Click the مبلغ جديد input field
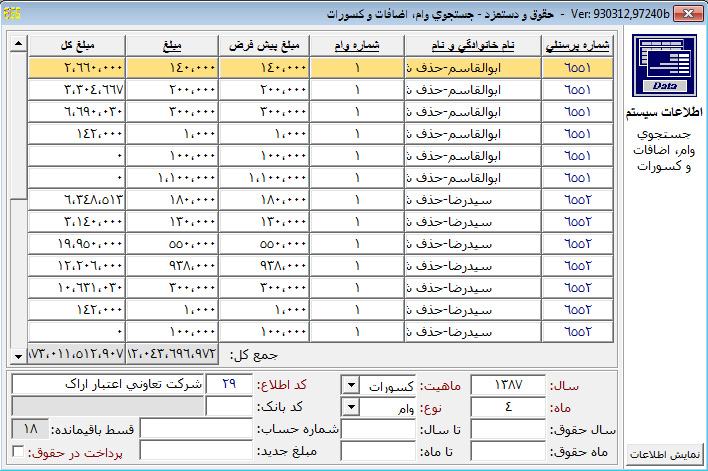This screenshot has height=471, width=708. coord(196,450)
